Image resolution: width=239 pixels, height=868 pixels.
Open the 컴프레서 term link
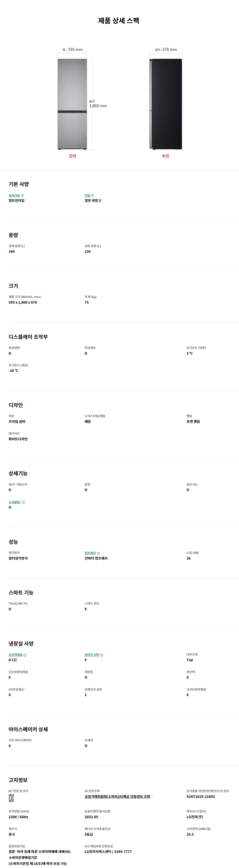pos(90,553)
